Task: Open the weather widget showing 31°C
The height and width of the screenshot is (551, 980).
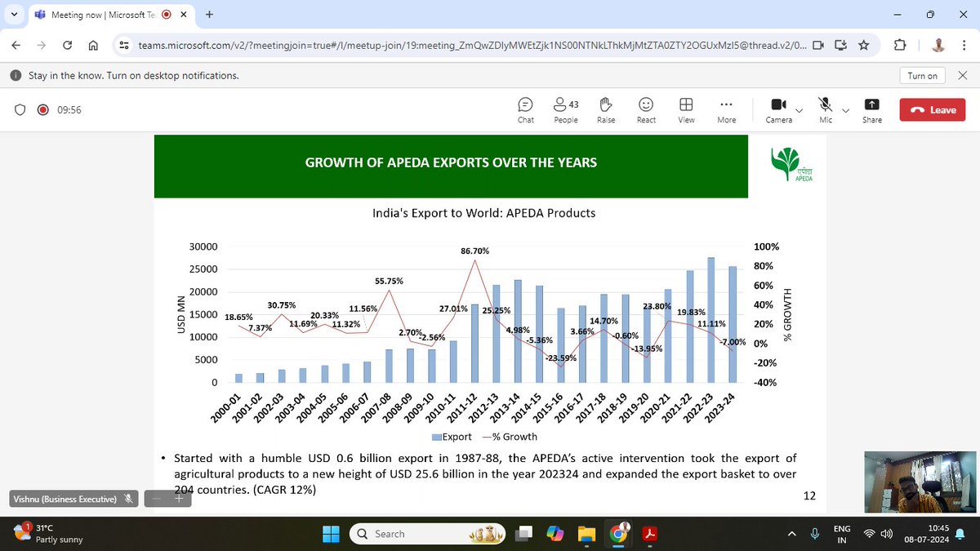Action: coord(47,534)
